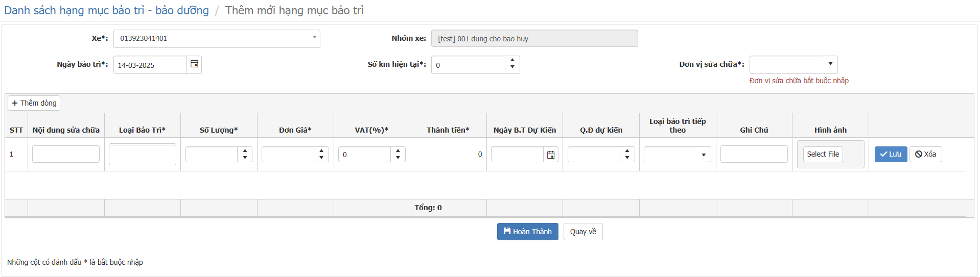Increase the VAT(%) spinner value

(x=398, y=151)
